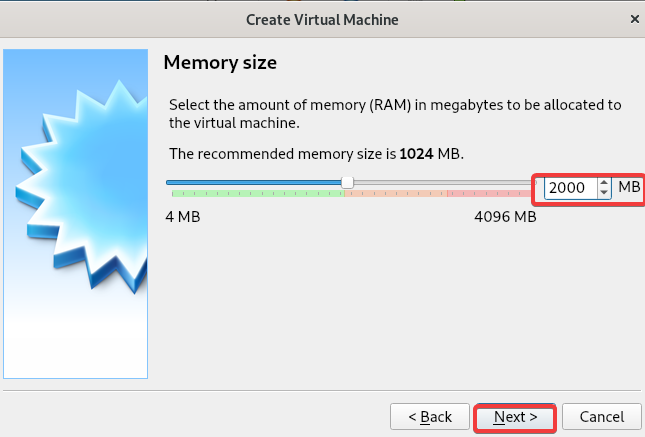Return to the previous wizard page with Back
The width and height of the screenshot is (645, 437).
pyautogui.click(x=430, y=417)
